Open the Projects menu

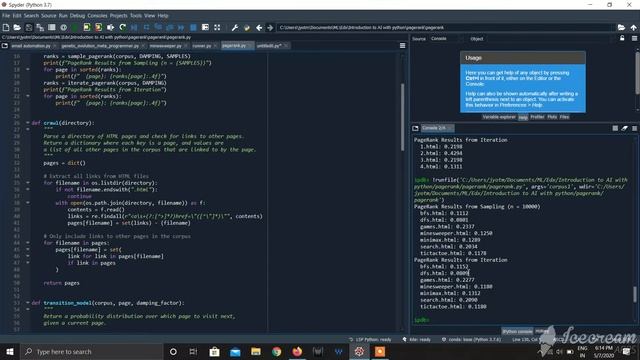click(118, 16)
